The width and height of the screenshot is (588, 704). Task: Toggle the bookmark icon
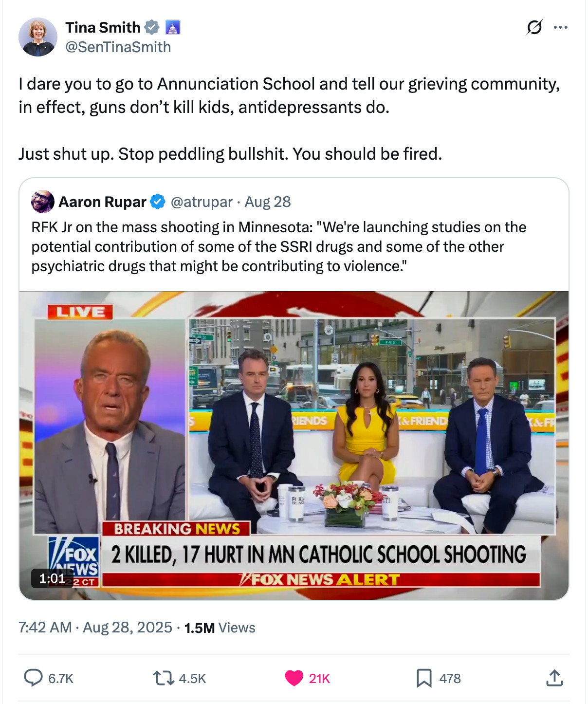[x=424, y=678]
